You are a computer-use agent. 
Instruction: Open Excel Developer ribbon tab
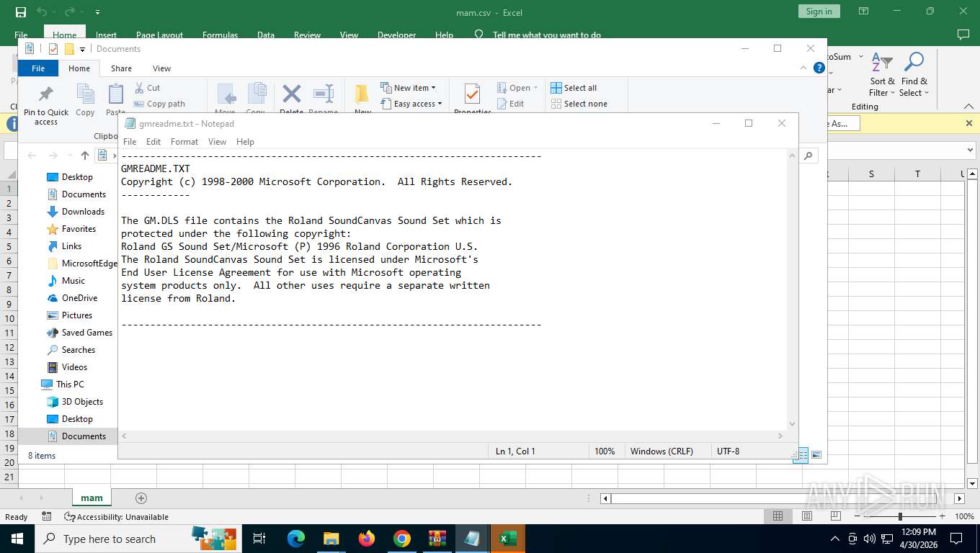[397, 35]
